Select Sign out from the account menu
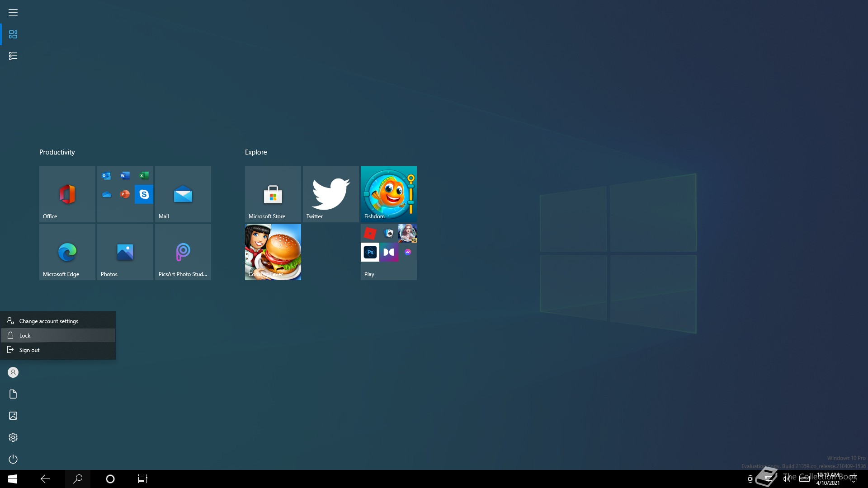 (x=58, y=350)
